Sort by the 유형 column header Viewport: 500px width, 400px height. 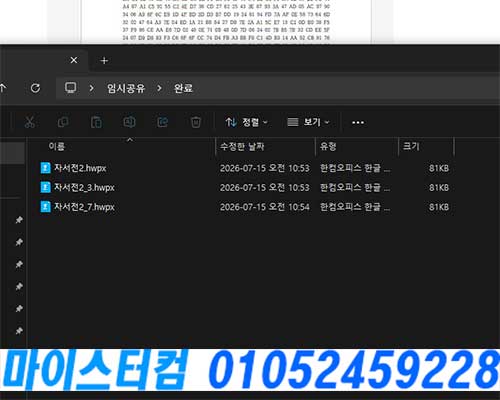[328, 146]
